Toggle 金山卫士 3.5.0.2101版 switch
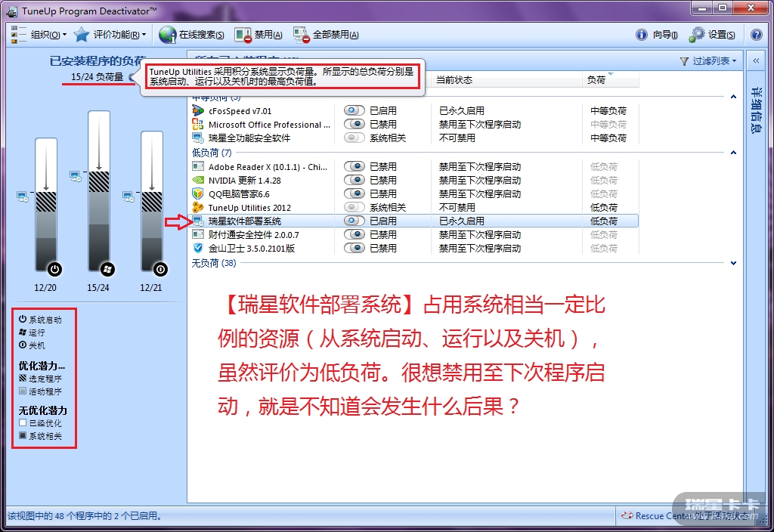This screenshot has height=532, width=774. pyautogui.click(x=354, y=248)
